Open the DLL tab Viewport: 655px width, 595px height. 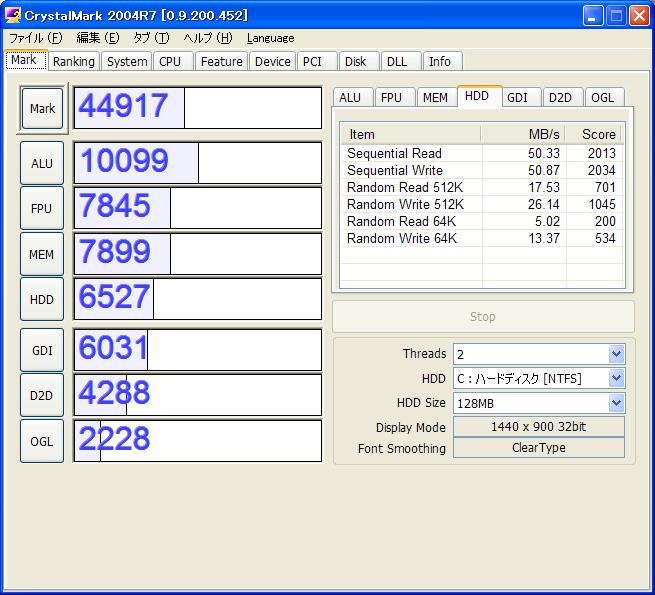pos(401,61)
